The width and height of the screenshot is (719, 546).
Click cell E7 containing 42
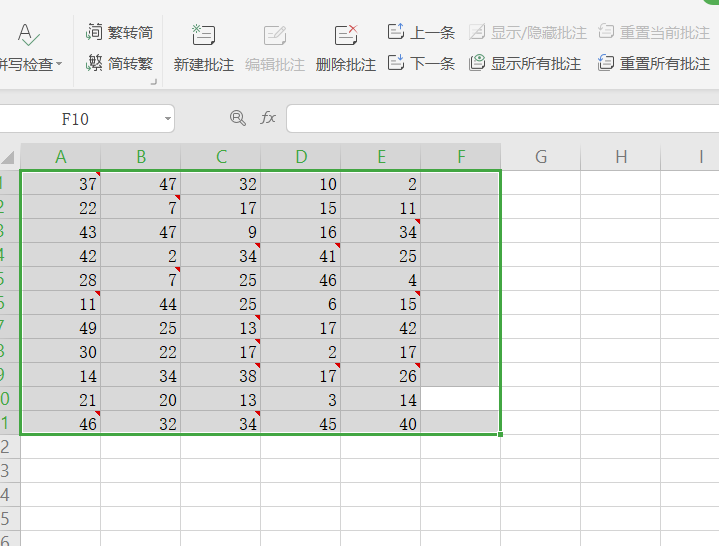381,327
